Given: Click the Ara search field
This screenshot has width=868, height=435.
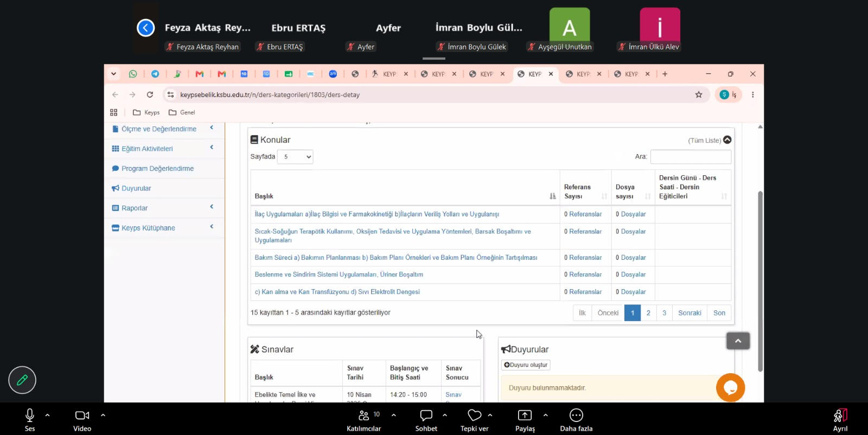Looking at the screenshot, I should click(691, 157).
